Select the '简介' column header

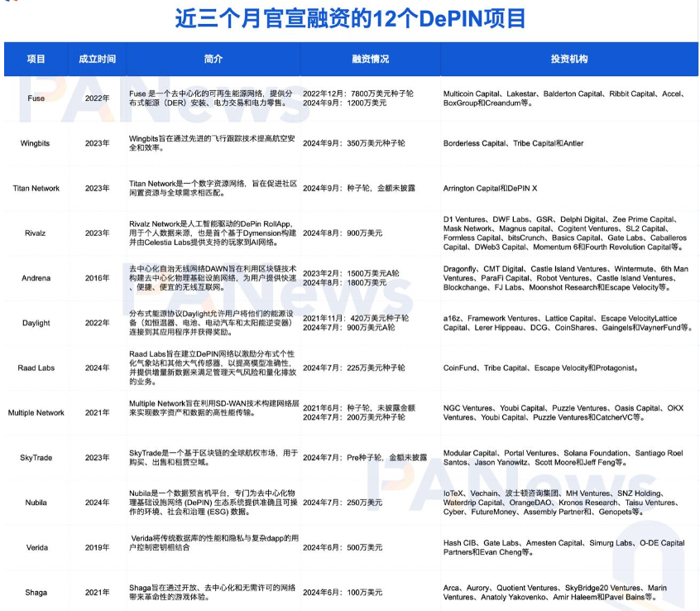tap(213, 59)
